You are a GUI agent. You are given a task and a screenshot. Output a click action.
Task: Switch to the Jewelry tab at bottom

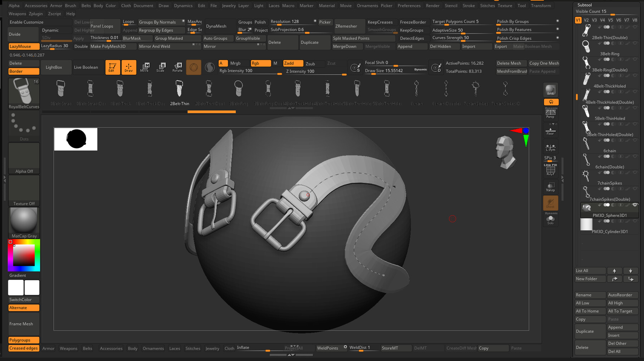point(212,348)
